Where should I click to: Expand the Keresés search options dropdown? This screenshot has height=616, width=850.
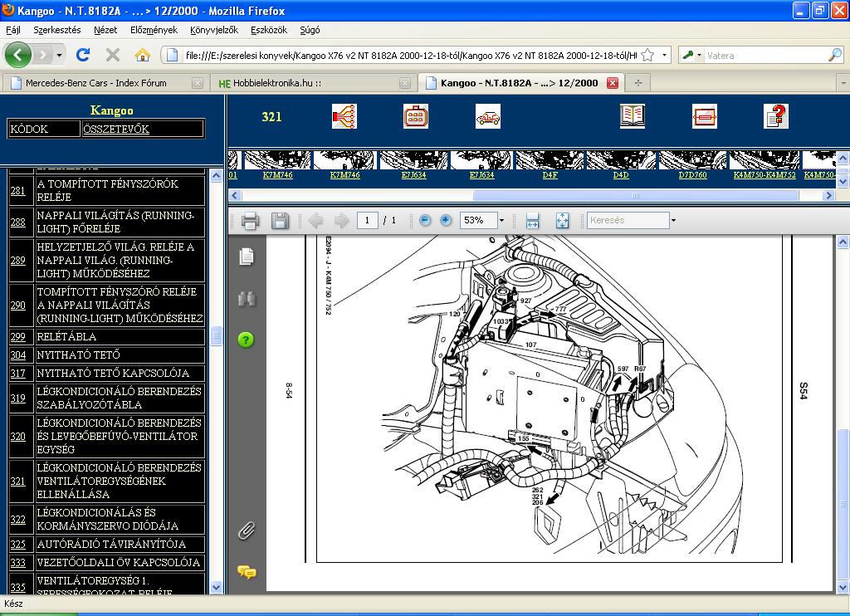(673, 221)
